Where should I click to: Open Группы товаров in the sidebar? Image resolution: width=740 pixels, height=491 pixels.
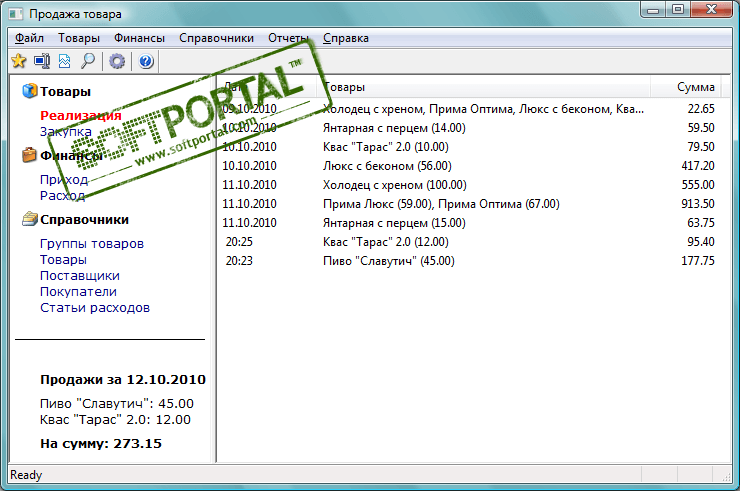tap(92, 244)
